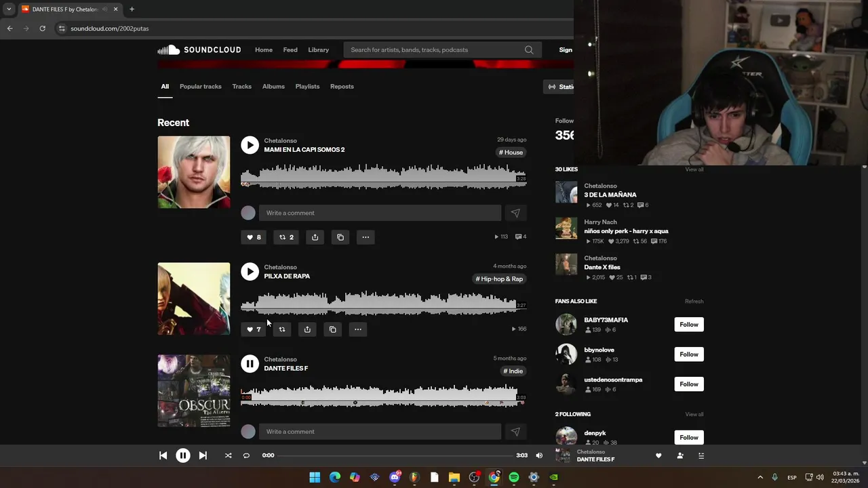The width and height of the screenshot is (868, 488).
Task: Reload the browser page
Action: tap(42, 28)
